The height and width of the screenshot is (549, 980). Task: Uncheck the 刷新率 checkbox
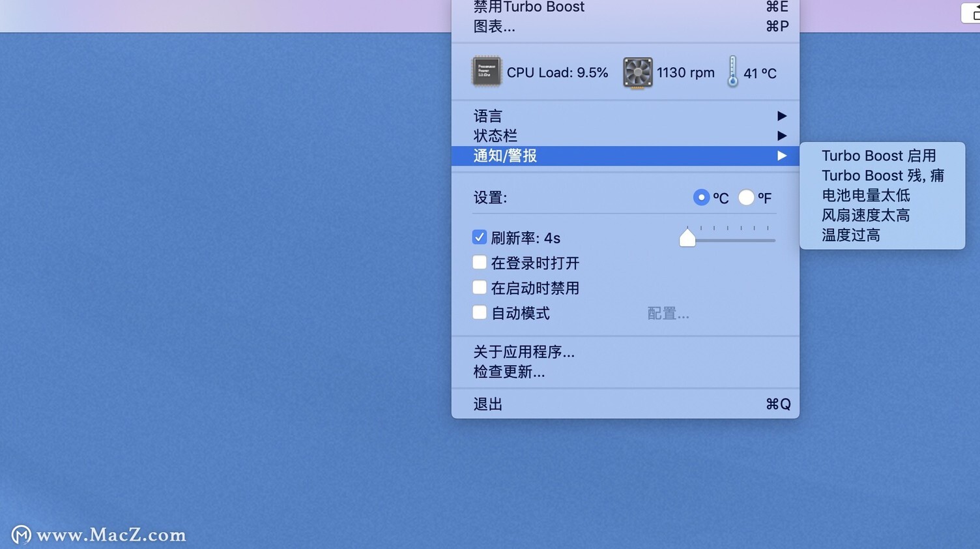(480, 237)
